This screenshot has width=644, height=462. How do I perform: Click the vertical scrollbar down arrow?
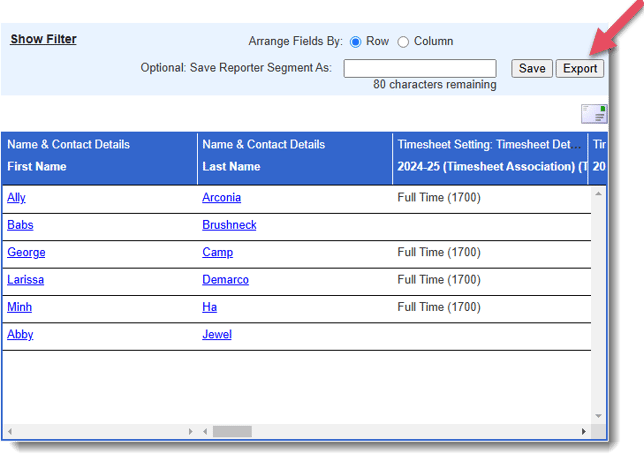click(599, 416)
